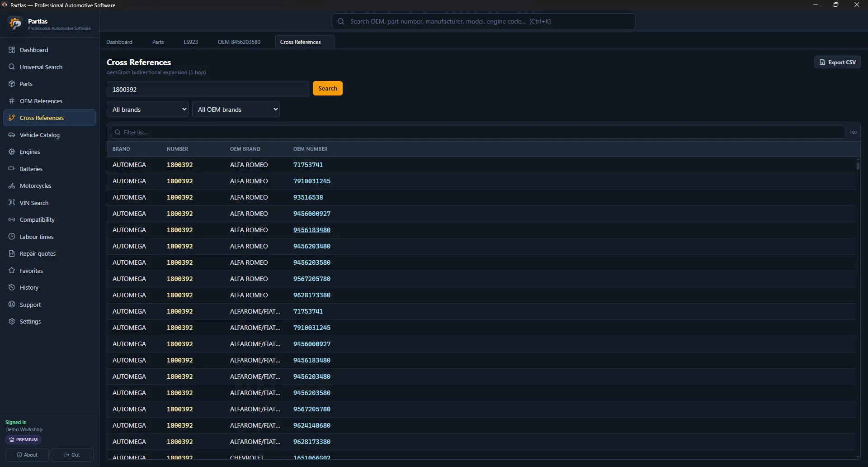Switch to the Dashboard tab
The height and width of the screenshot is (467, 868).
tap(119, 42)
